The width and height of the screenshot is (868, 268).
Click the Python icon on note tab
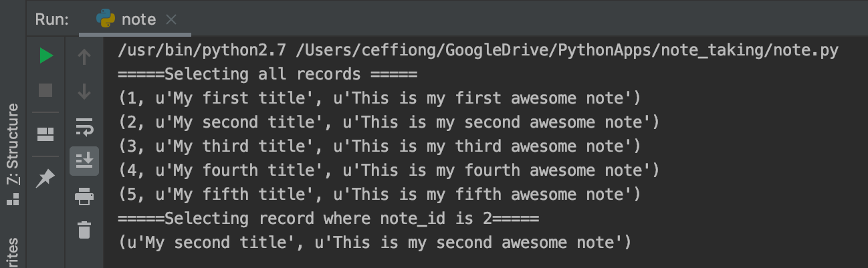pyautogui.click(x=106, y=19)
